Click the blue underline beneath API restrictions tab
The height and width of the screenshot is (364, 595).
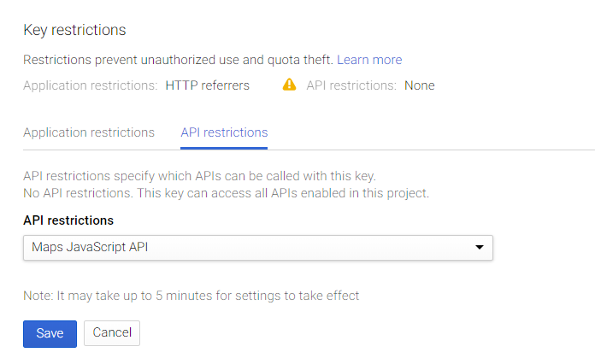(224, 148)
